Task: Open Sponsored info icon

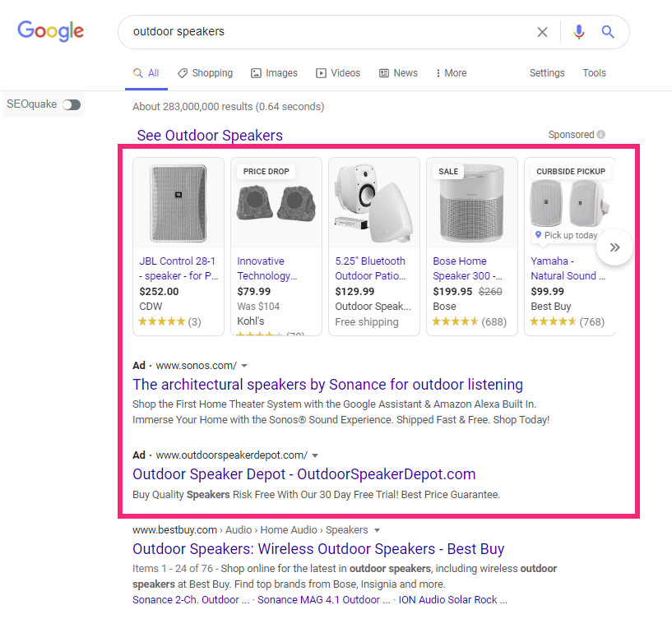Action: pos(601,135)
